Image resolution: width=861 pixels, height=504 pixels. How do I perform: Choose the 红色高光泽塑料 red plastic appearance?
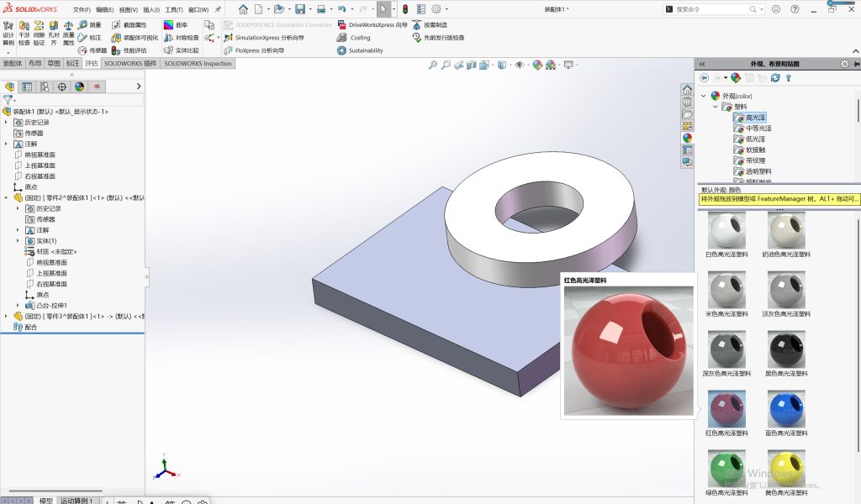tap(726, 413)
